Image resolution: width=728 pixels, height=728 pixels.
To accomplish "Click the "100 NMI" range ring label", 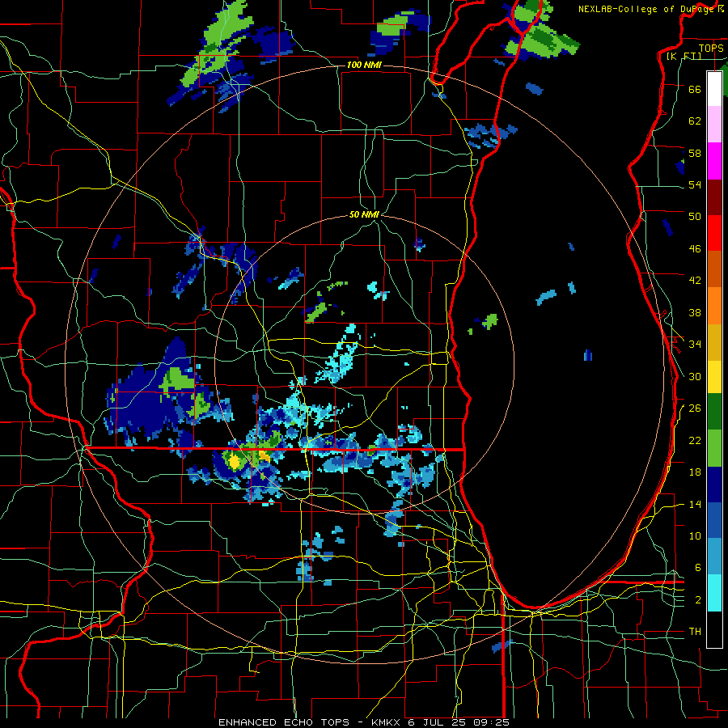I will point(364,65).
